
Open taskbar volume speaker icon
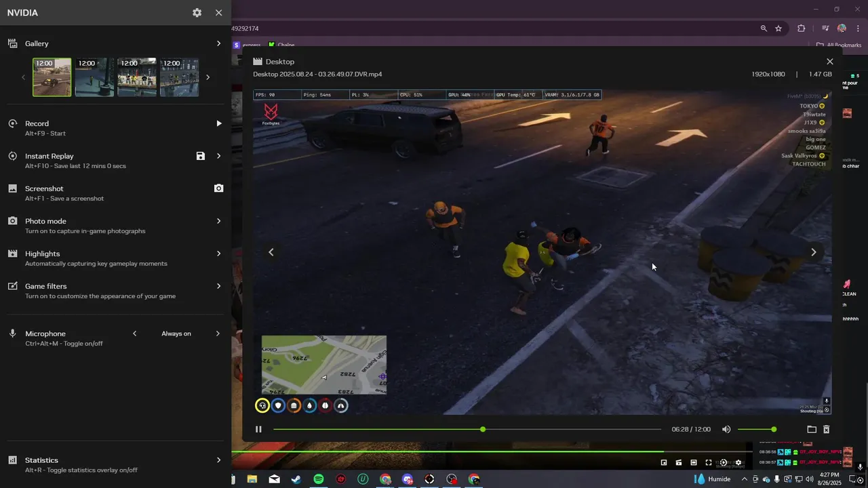pos(809,479)
